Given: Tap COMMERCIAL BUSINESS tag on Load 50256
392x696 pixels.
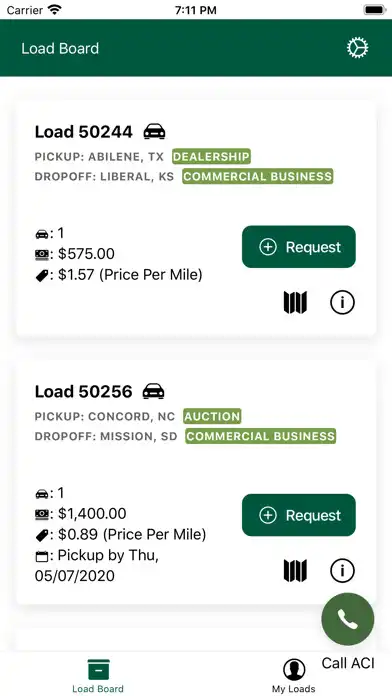Looking at the screenshot, I should [x=261, y=436].
